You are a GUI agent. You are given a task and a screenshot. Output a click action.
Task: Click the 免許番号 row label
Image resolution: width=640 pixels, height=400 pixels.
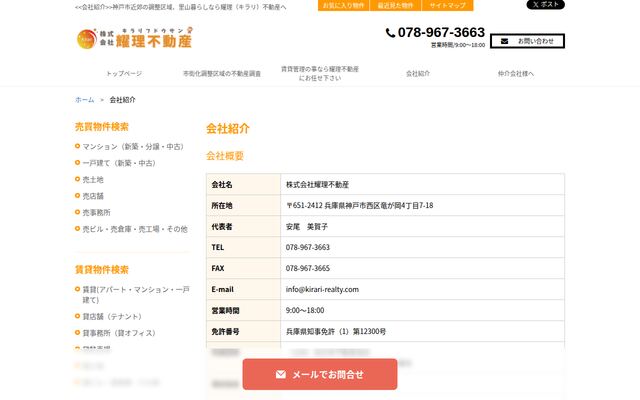pyautogui.click(x=225, y=331)
